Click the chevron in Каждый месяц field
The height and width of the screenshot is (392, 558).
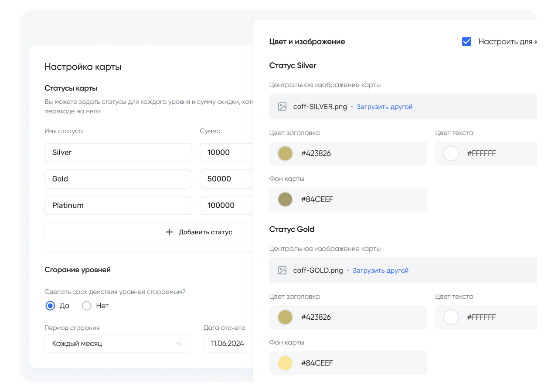click(x=179, y=344)
